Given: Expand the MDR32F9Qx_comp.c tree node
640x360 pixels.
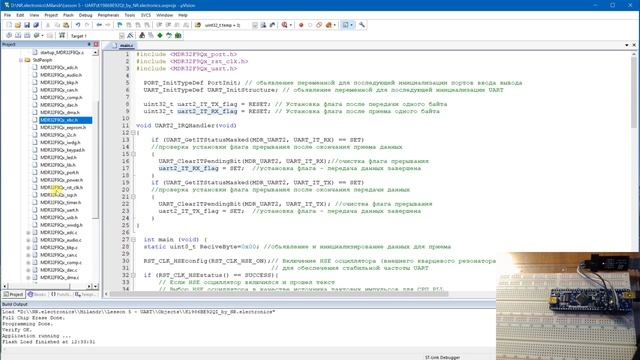Looking at the screenshot, I should click(x=28, y=262).
